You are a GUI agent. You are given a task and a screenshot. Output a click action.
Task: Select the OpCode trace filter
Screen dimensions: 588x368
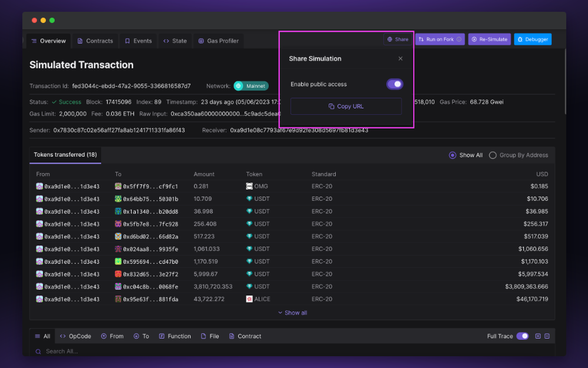[x=75, y=336]
